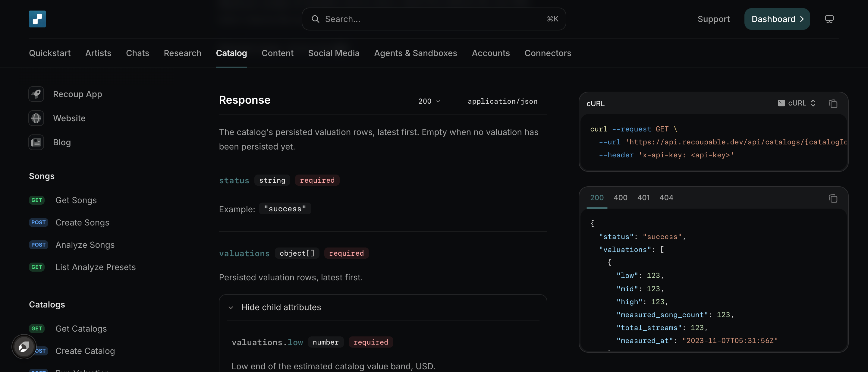Toggle the theme display mode icon

[x=829, y=19]
